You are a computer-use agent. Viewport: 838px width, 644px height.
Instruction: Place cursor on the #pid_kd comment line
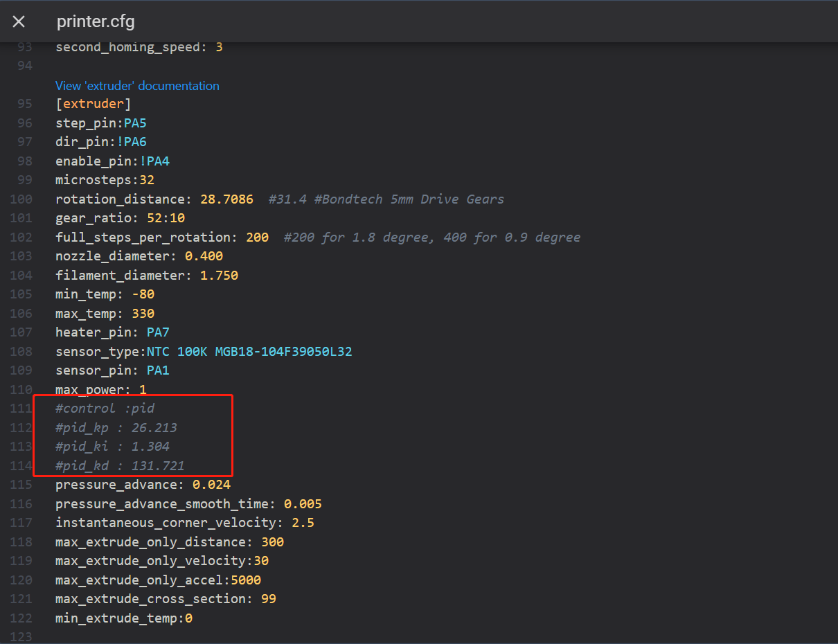click(120, 466)
